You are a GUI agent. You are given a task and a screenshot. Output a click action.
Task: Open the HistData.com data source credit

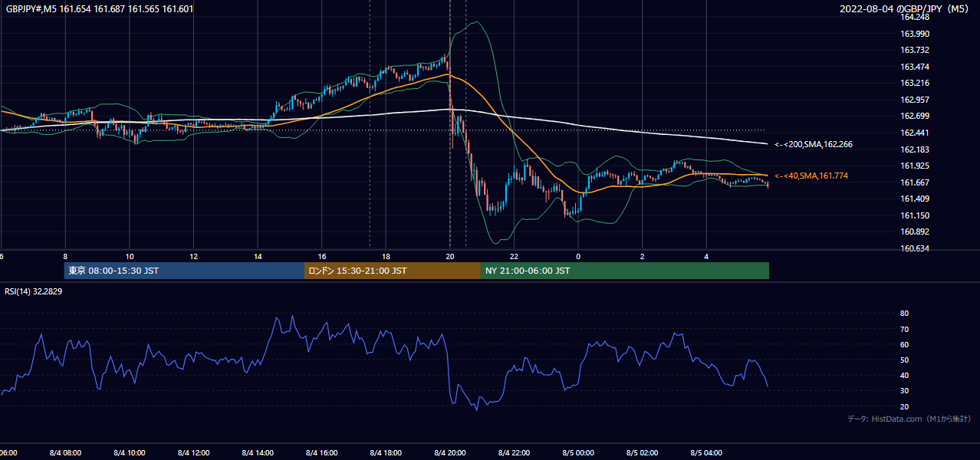[x=909, y=419]
